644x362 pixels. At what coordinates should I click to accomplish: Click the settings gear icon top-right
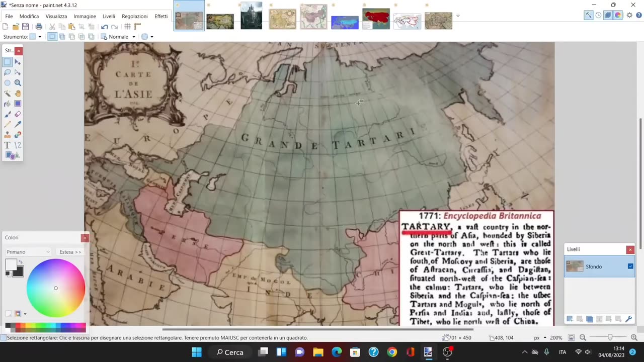pos(629,15)
